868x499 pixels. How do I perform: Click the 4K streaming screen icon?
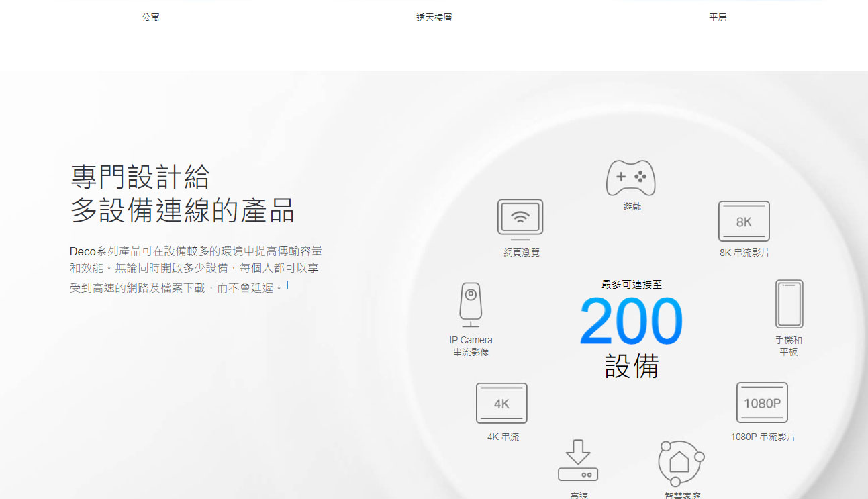tap(501, 404)
